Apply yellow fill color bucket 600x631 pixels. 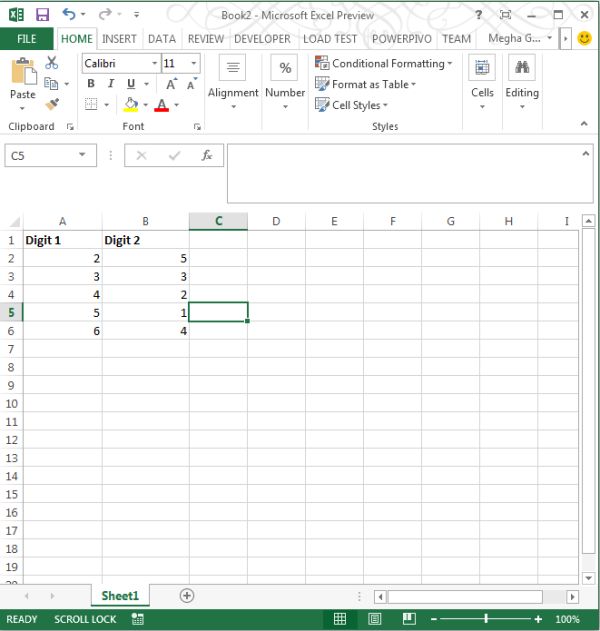(x=130, y=104)
